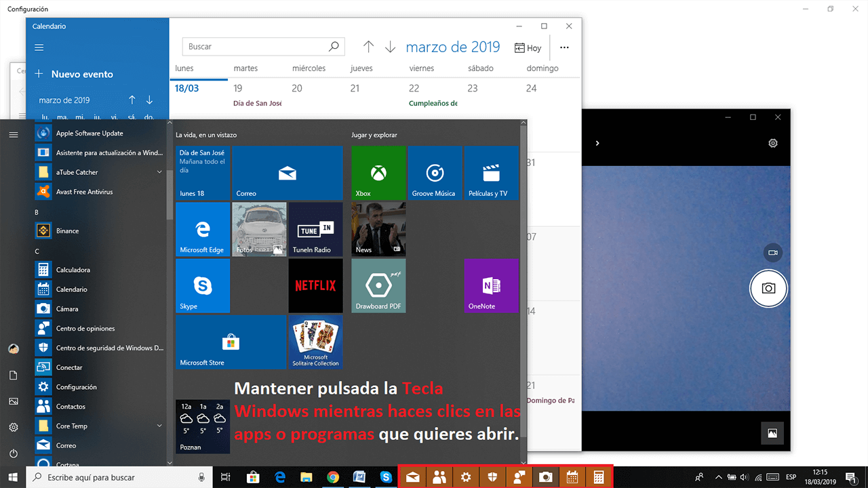Launch the Microsoft Solitaire Collection tile
Image resolution: width=868 pixels, height=488 pixels.
pos(315,342)
